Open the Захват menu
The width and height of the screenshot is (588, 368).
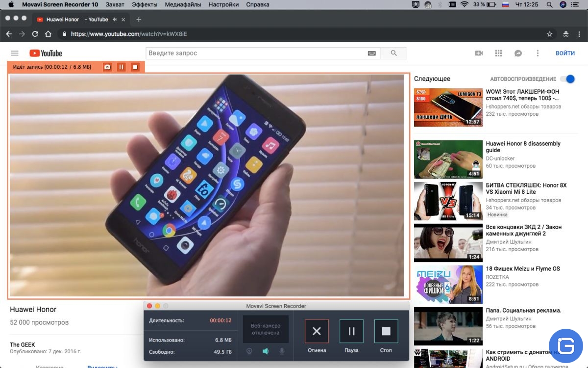(115, 4)
